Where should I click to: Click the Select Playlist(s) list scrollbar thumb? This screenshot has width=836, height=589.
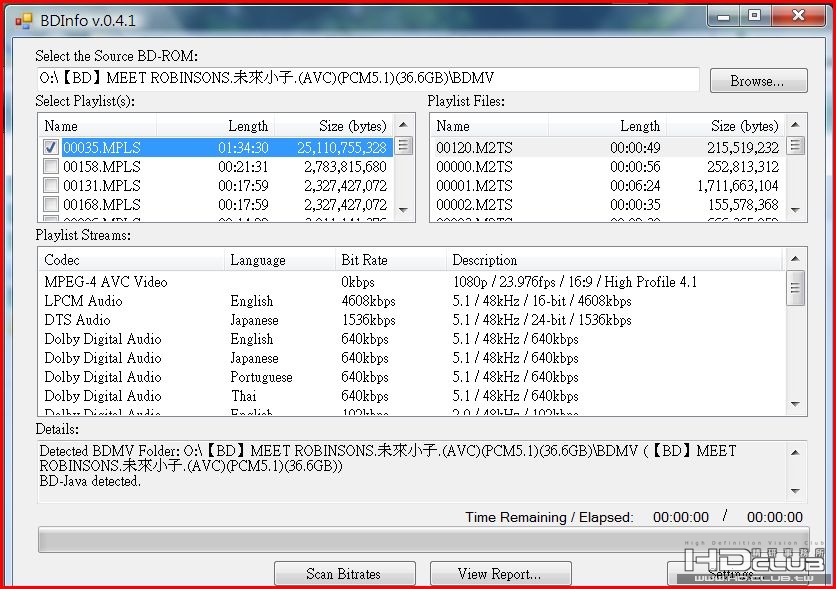click(x=404, y=146)
